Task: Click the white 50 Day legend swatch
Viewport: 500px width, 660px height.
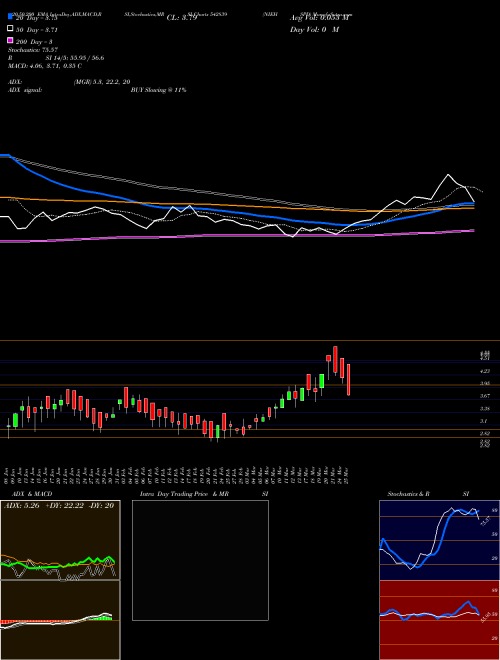Action: click(x=10, y=28)
